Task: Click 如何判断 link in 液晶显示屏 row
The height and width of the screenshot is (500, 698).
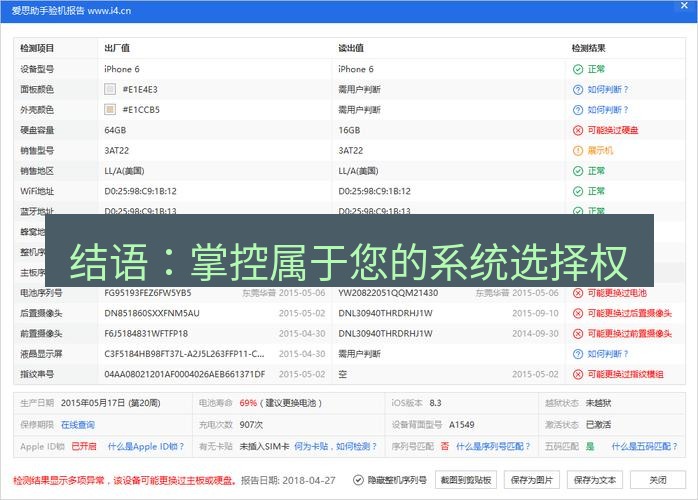Action: pos(608,354)
